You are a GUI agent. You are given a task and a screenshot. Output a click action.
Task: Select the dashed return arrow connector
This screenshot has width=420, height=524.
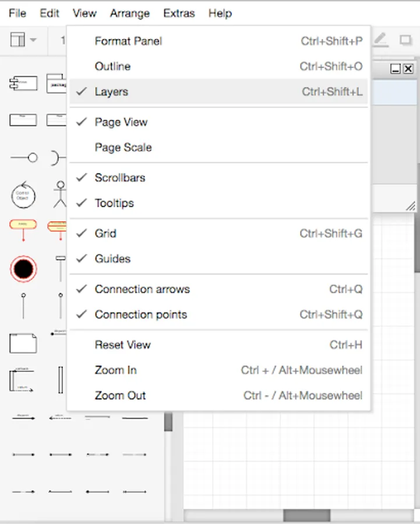(60, 417)
